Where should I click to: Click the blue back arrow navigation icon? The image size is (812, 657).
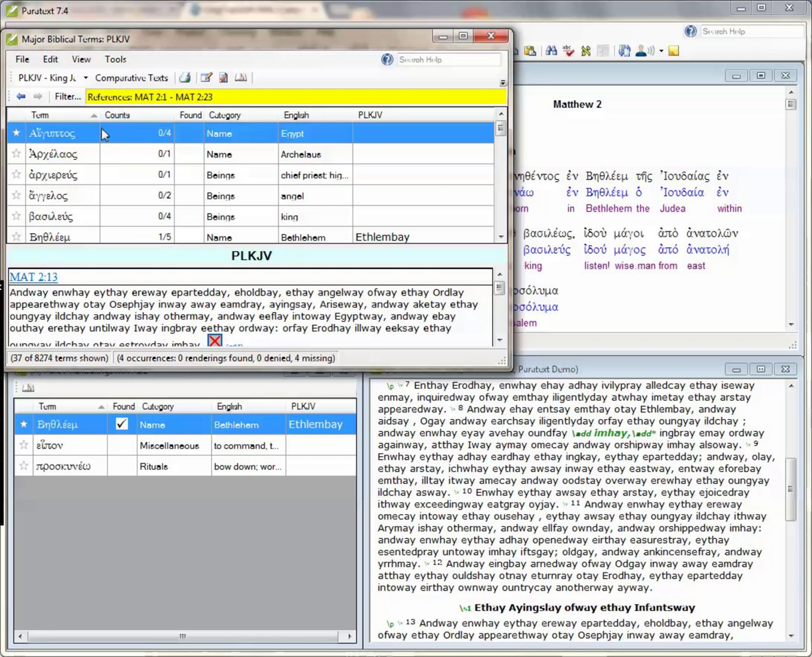point(21,96)
